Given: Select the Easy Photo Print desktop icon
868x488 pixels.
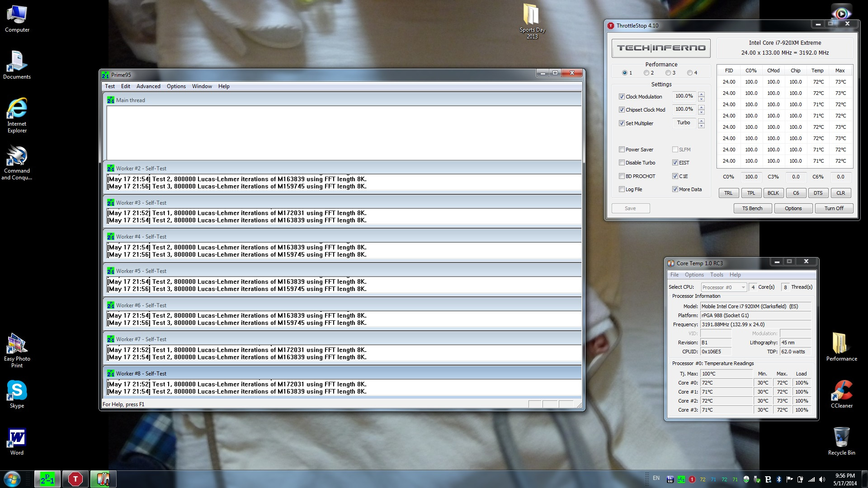Looking at the screenshot, I should pos(17,351).
